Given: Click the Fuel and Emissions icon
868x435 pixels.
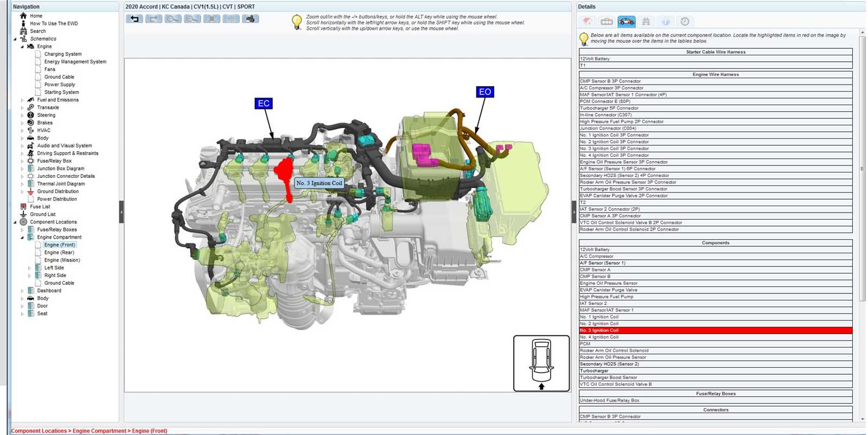Looking at the screenshot, I should 30,100.
